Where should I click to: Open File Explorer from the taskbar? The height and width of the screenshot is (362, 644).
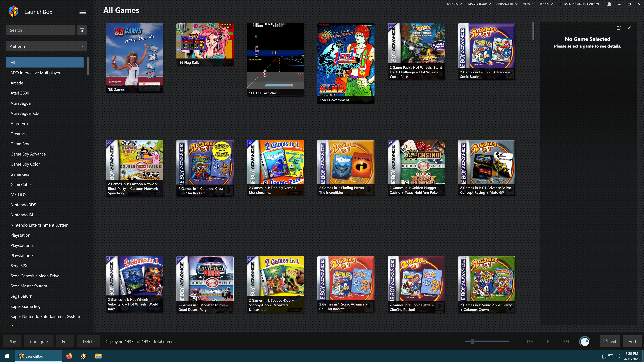[x=98, y=356]
